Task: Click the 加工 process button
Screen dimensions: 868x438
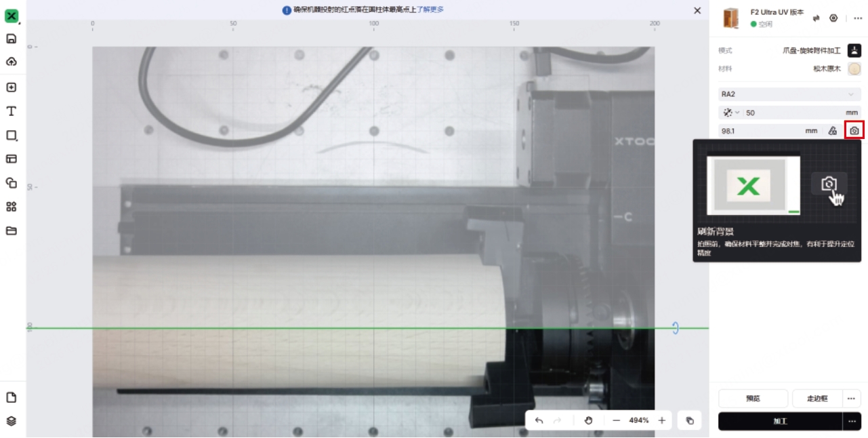Action: coord(780,421)
